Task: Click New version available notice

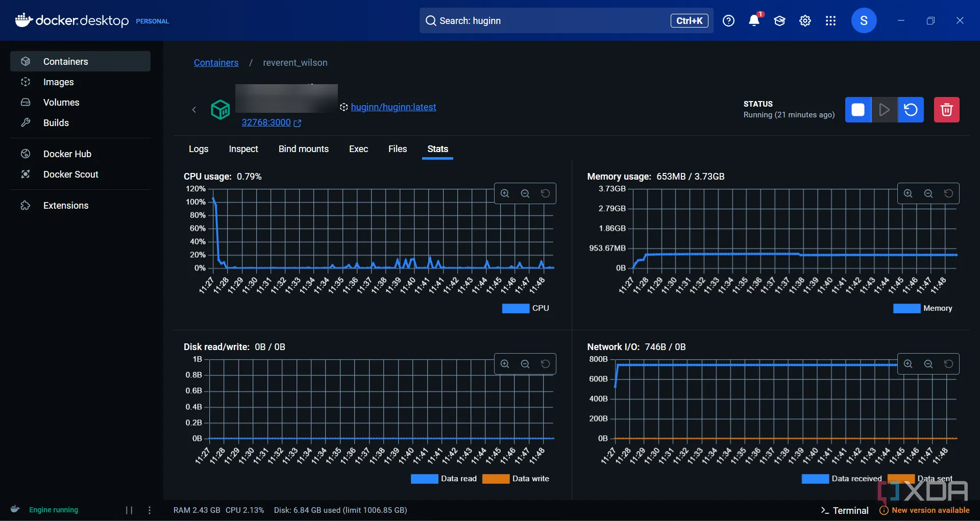Action: pos(924,510)
